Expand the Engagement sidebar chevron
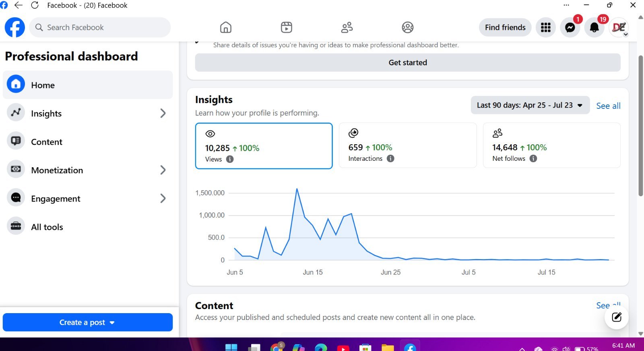Image resolution: width=644 pixels, height=351 pixels. 163,198
